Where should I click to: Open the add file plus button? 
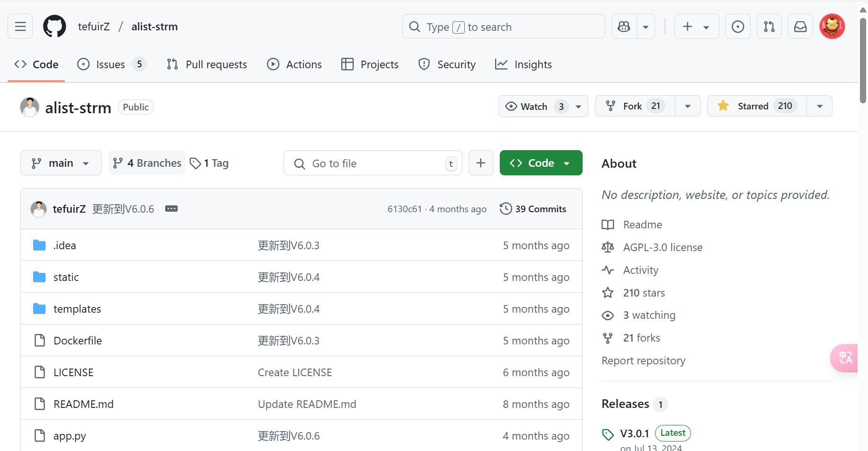(x=481, y=163)
